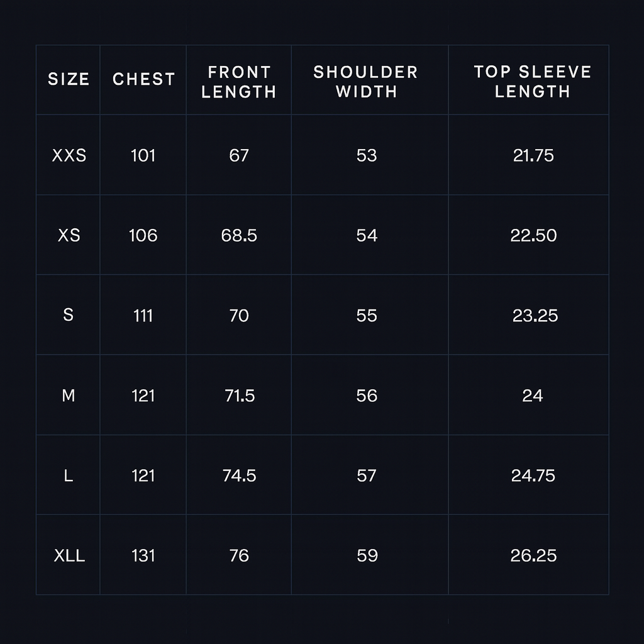Select the shoulder width value 59
Screen dimensions: 644x644
coord(367,556)
